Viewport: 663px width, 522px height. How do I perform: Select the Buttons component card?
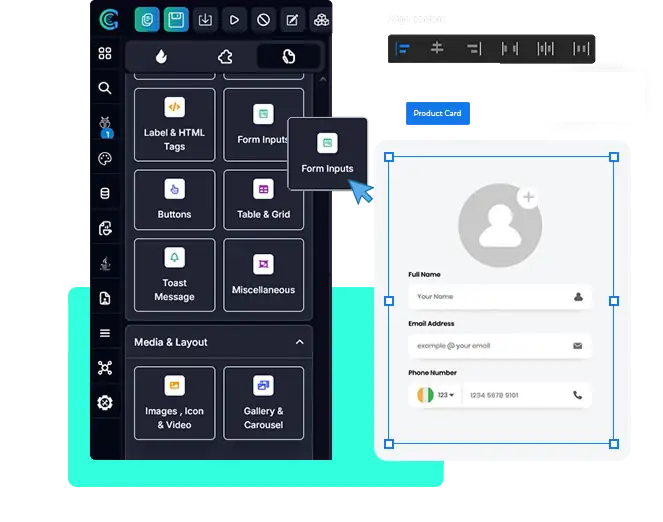174,200
